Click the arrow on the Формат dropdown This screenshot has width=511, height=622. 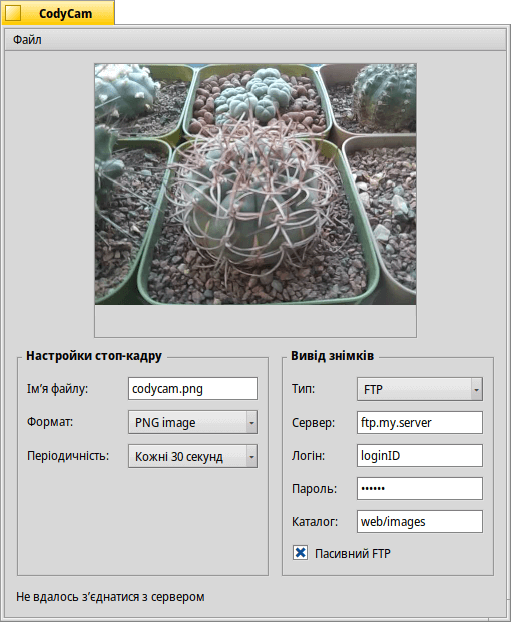click(252, 422)
